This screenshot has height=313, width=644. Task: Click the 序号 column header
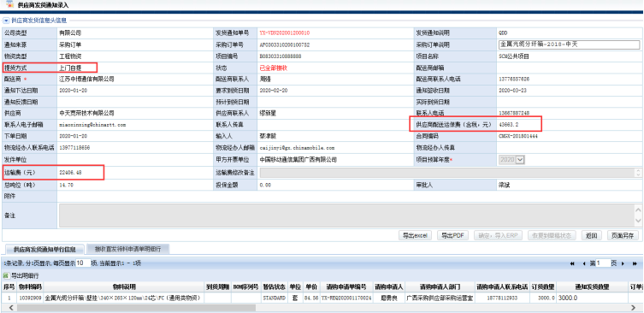pyautogui.click(x=9, y=286)
